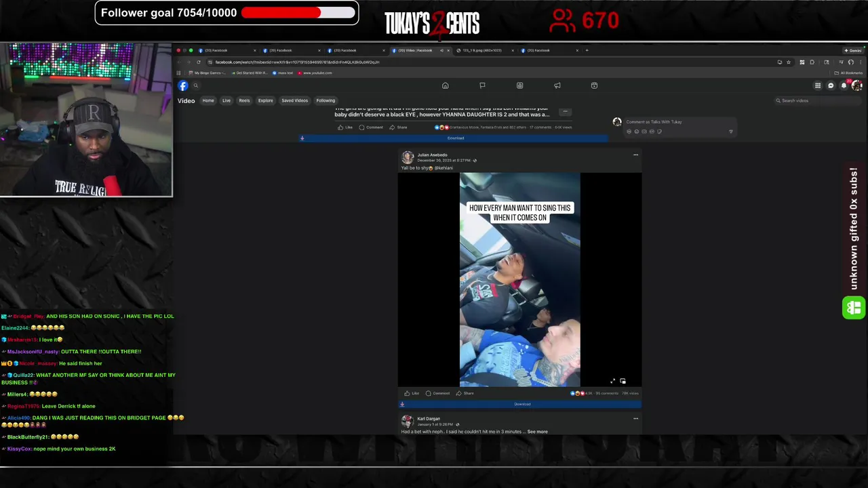This screenshot has height=488, width=868.
Task: Click the @kehlani mention in caption
Action: [443, 168]
